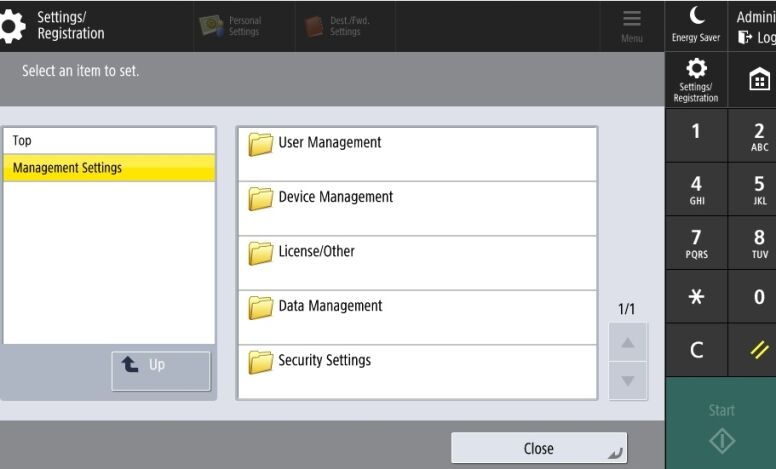Click the Admin logout icon
The image size is (776, 469).
745,38
